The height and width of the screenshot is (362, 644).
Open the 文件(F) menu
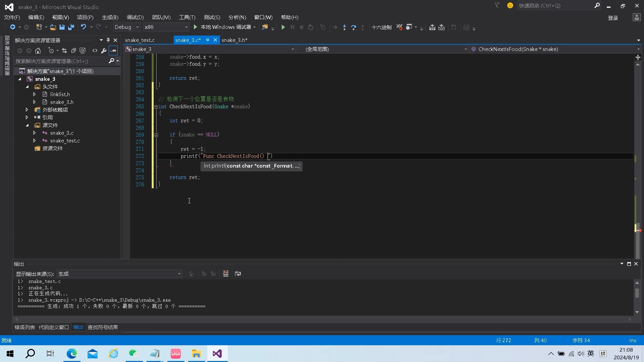(12, 17)
